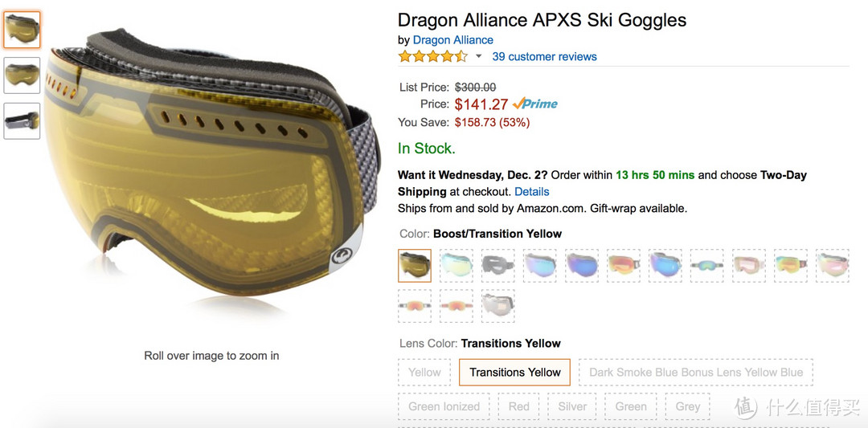Open the shipping Details link
The image size is (868, 428).
pos(532,192)
